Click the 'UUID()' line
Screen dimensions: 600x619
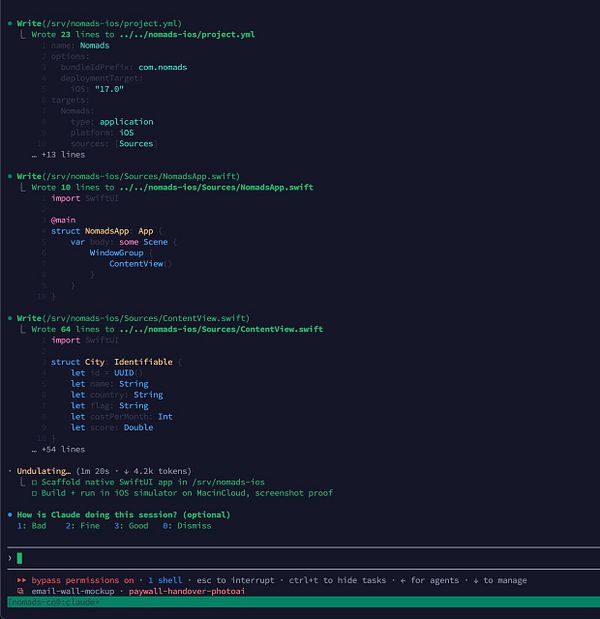click(x=107, y=373)
